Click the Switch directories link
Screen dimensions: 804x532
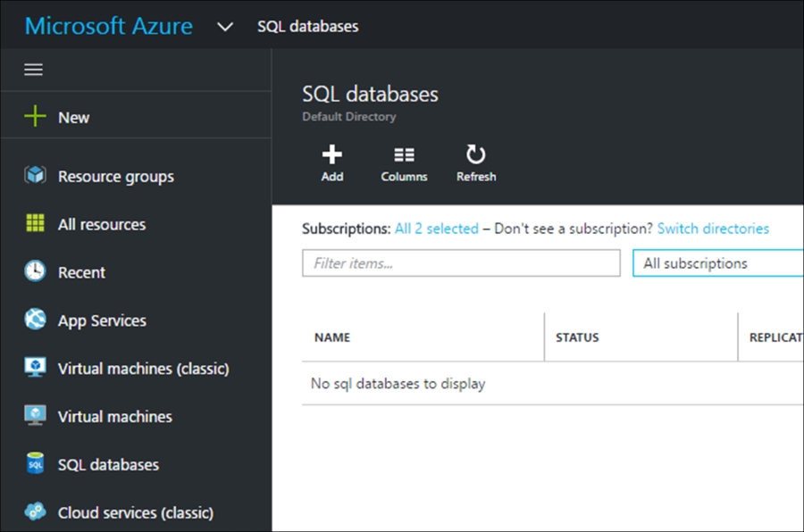713,229
